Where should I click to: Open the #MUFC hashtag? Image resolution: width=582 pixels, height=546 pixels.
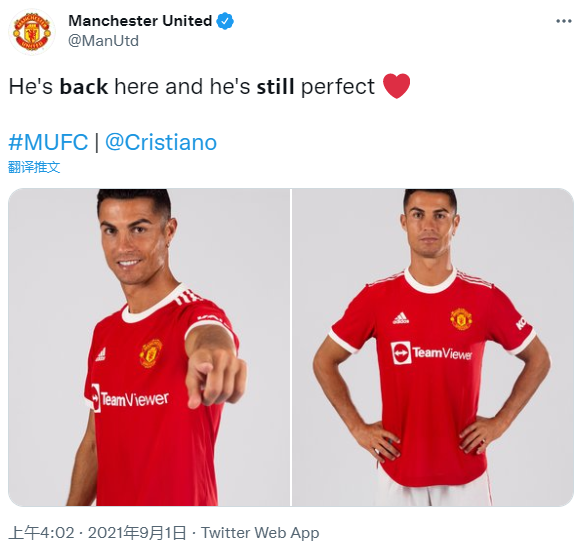pos(48,142)
